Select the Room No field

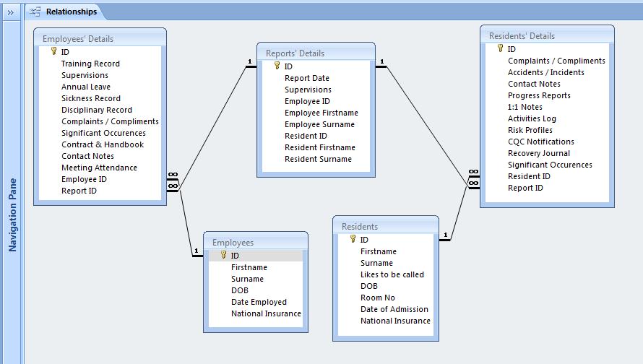378,297
